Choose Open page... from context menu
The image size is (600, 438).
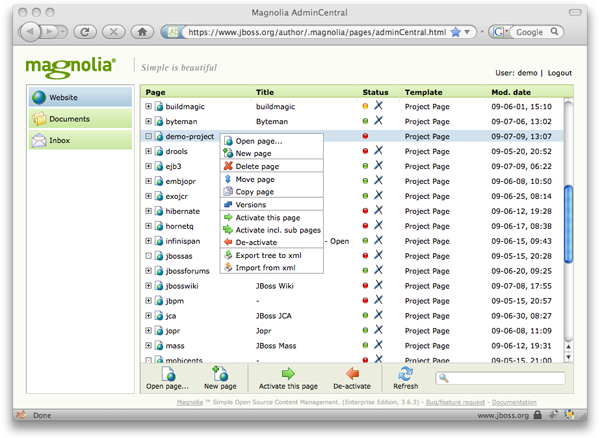tap(272, 141)
